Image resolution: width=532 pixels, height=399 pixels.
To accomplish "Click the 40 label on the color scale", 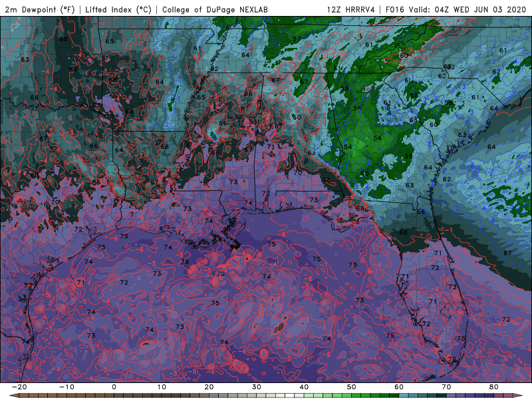I will point(304,387).
